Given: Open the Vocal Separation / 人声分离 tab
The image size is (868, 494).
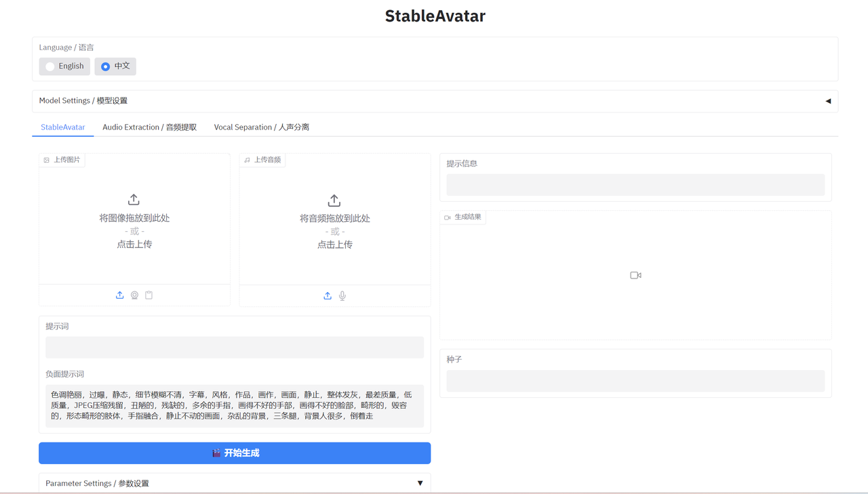Looking at the screenshot, I should click(262, 127).
